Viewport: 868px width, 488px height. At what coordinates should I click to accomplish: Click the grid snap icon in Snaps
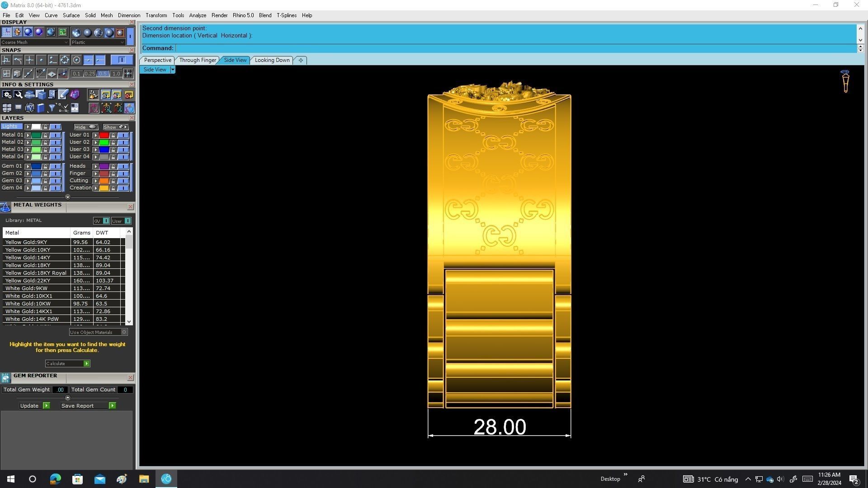[x=6, y=74]
